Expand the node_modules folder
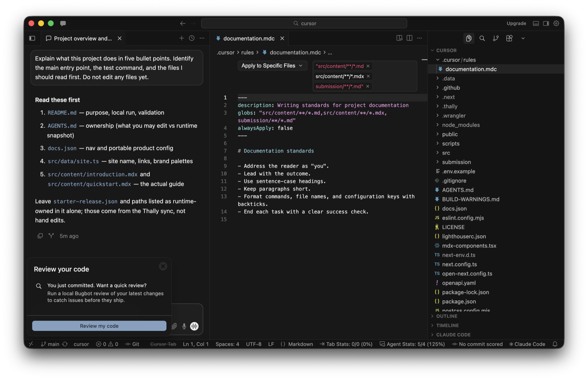 [x=461, y=125]
